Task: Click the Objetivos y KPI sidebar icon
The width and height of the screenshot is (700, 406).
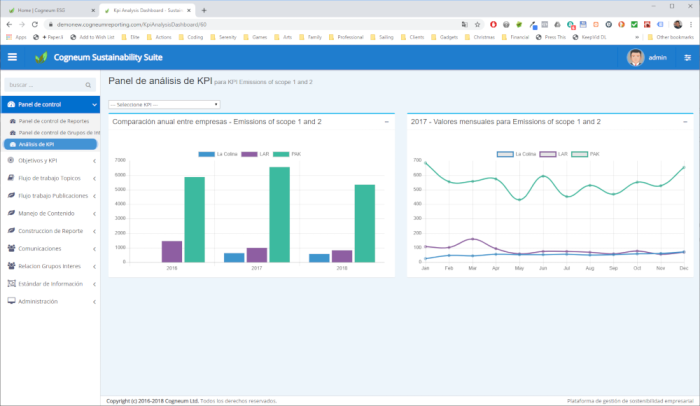Action: [x=10, y=160]
